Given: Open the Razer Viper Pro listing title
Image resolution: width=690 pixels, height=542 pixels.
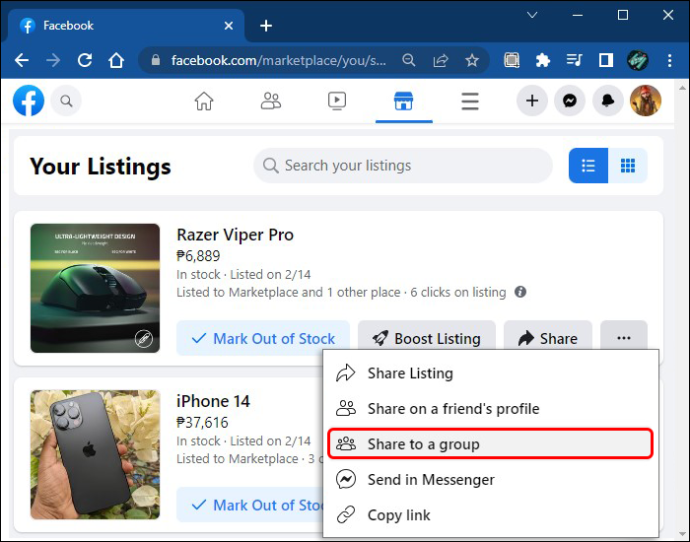Looking at the screenshot, I should click(235, 235).
